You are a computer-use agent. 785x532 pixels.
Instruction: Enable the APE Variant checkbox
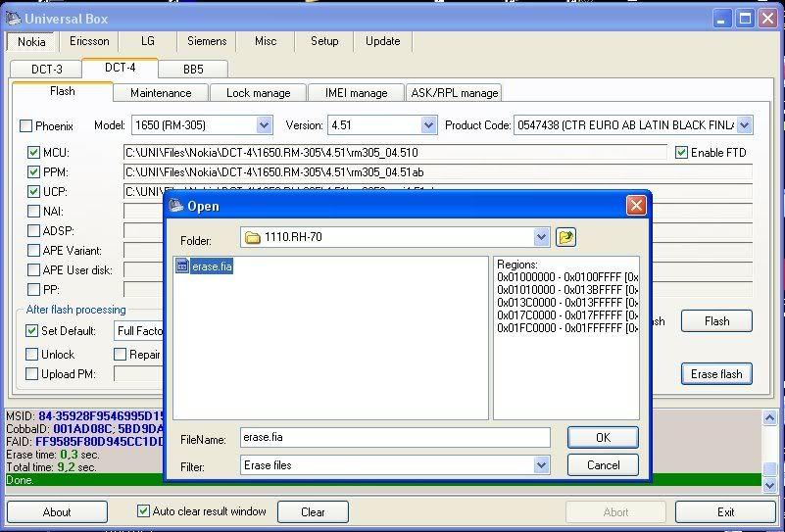click(x=33, y=250)
